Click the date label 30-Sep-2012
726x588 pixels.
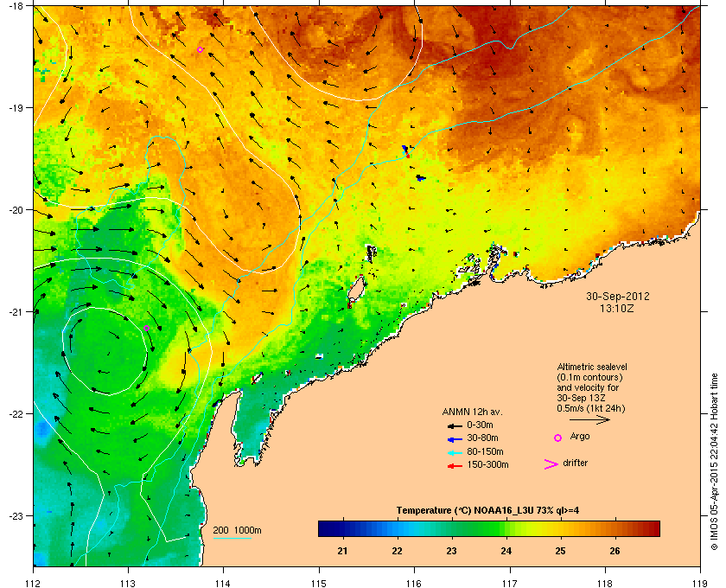(x=618, y=296)
